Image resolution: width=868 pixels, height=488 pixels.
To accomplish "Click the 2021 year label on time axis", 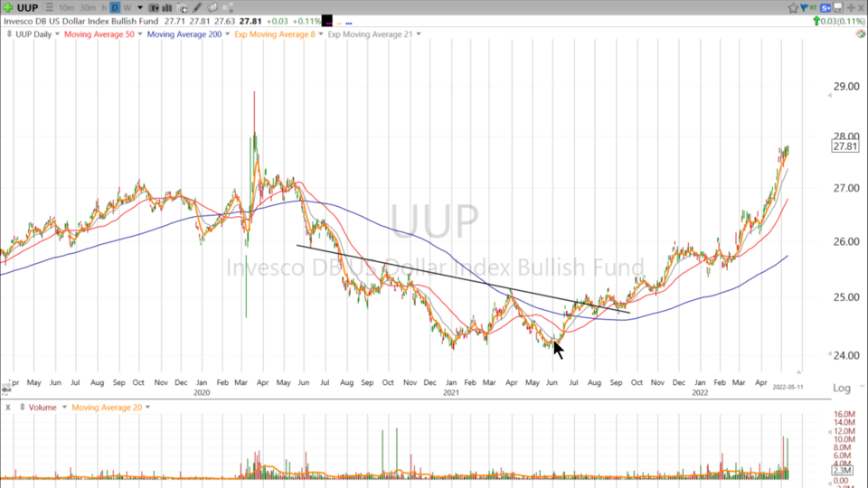I will pyautogui.click(x=450, y=392).
